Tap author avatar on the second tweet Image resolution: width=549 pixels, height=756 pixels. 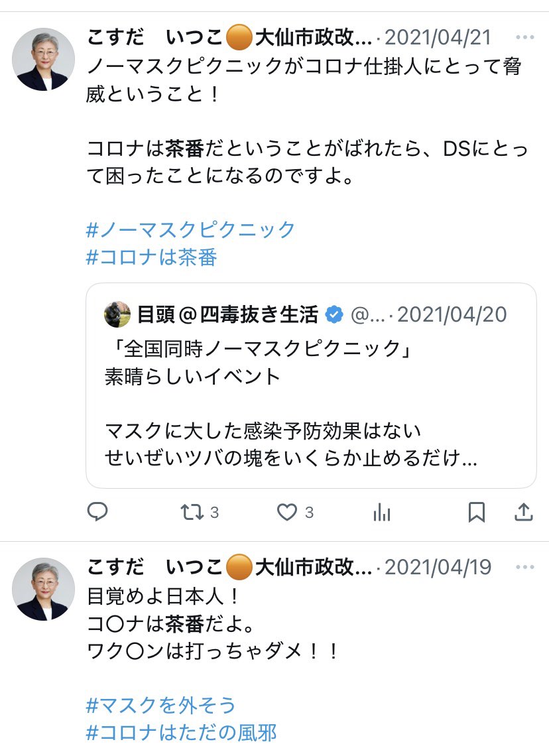43,589
